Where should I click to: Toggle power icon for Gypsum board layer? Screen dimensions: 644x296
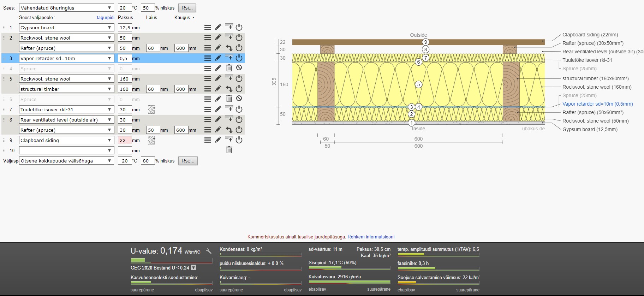239,27
